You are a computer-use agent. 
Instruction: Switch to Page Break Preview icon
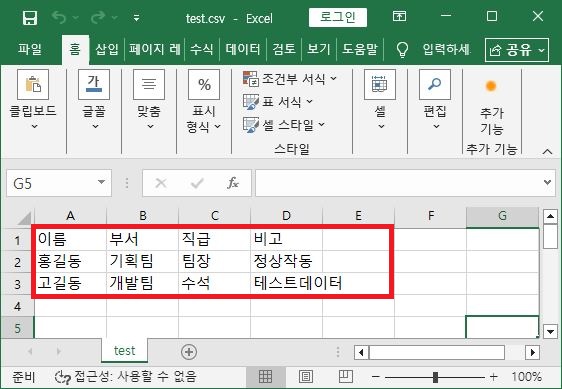(346, 376)
